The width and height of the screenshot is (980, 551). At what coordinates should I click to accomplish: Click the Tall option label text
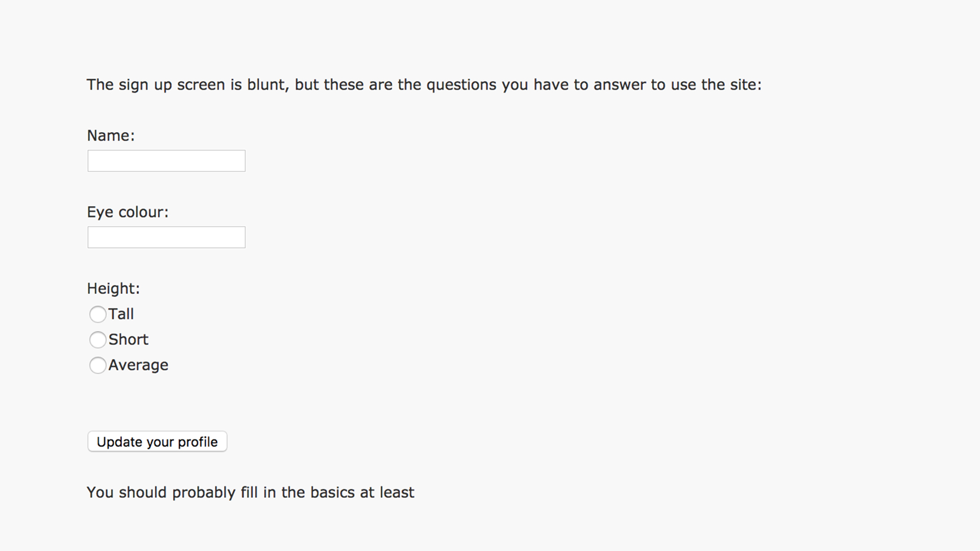pyautogui.click(x=121, y=314)
